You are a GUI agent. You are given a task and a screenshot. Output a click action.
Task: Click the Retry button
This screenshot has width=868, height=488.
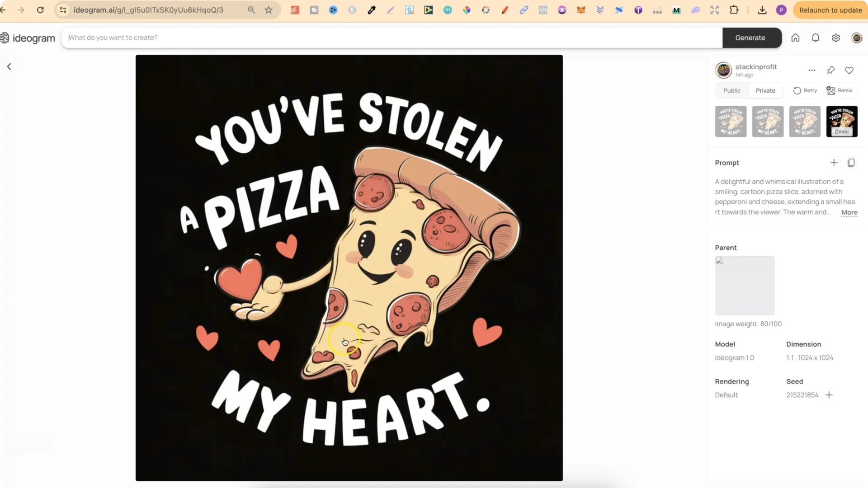click(805, 90)
